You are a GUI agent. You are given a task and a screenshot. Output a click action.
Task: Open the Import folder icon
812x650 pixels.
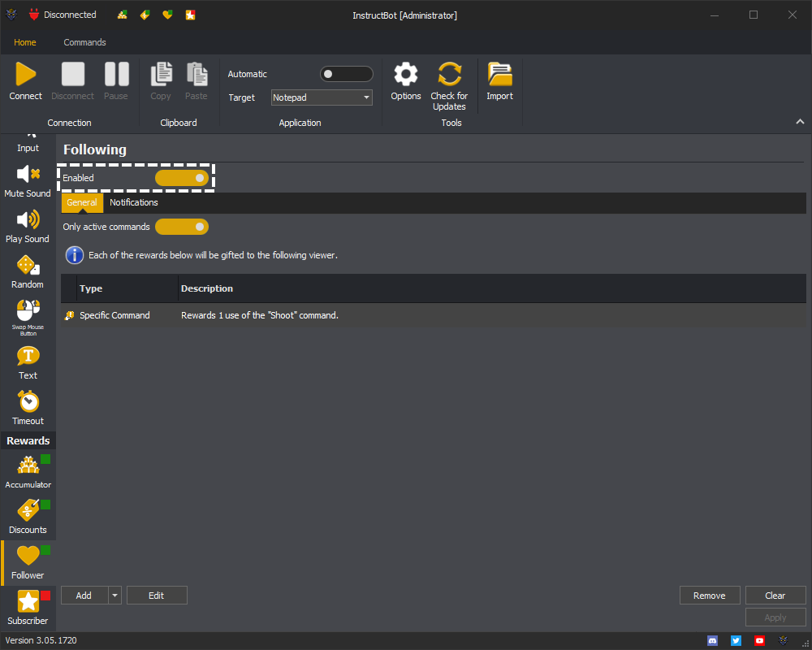point(499,74)
